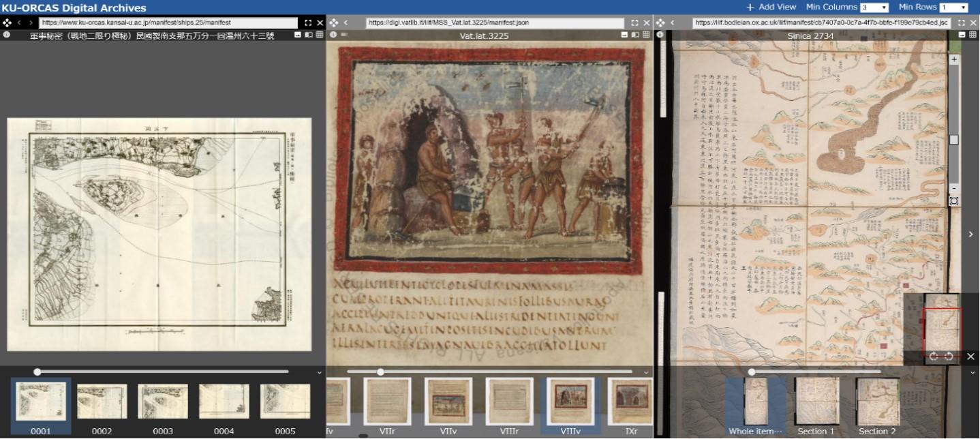
Task: Switch left viewer to grid gallery view
Action: [x=320, y=35]
